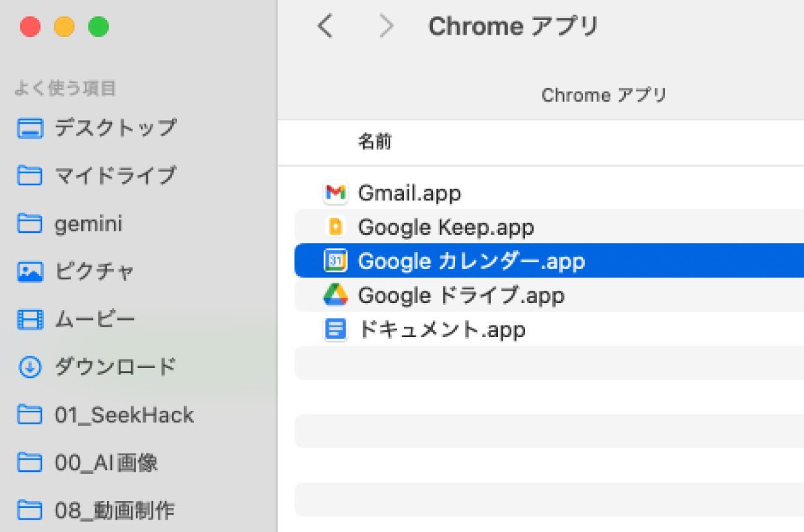Sort by the 名前 column header

coord(375,142)
